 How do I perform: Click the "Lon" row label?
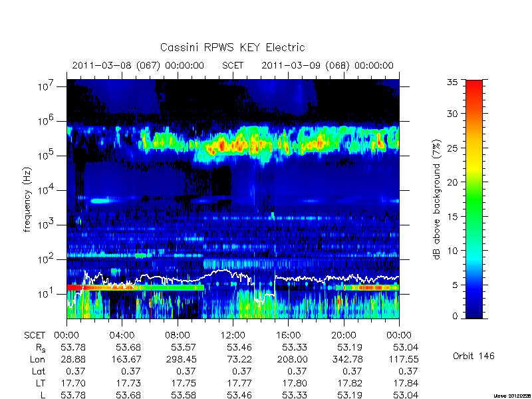pos(37,359)
